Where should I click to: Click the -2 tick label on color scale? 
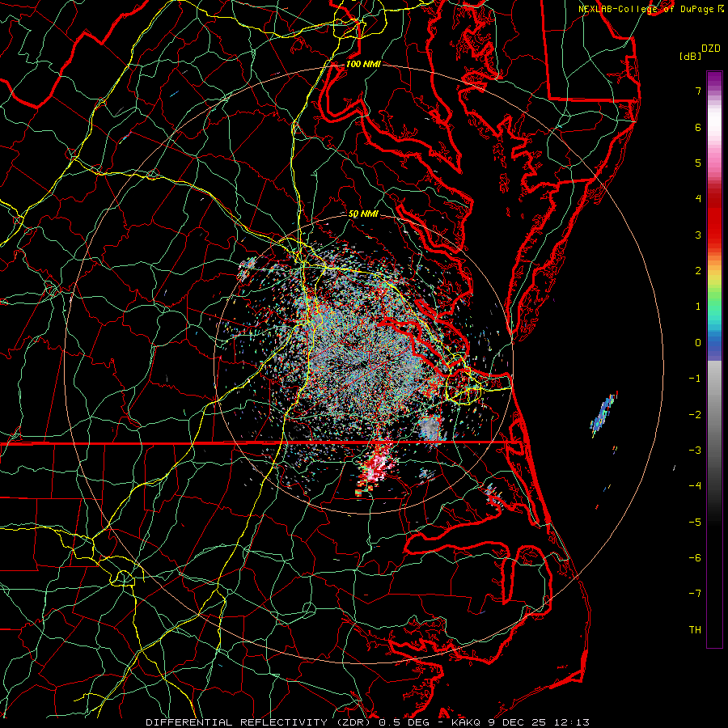(x=695, y=415)
